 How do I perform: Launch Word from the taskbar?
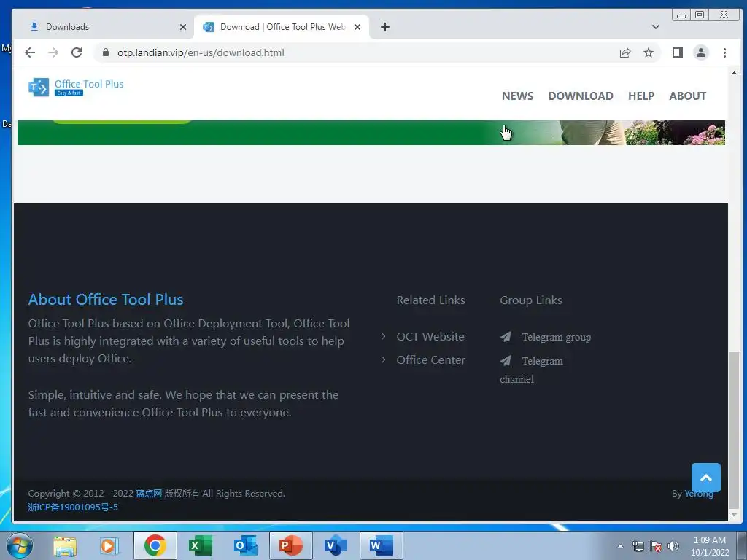[x=381, y=545]
